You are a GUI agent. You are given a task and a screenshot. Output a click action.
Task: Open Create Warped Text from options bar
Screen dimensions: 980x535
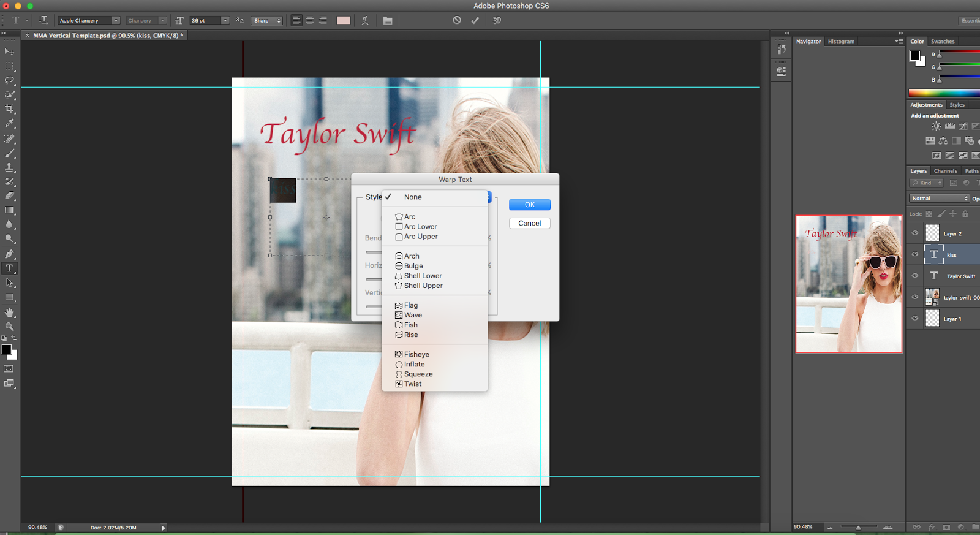click(365, 20)
